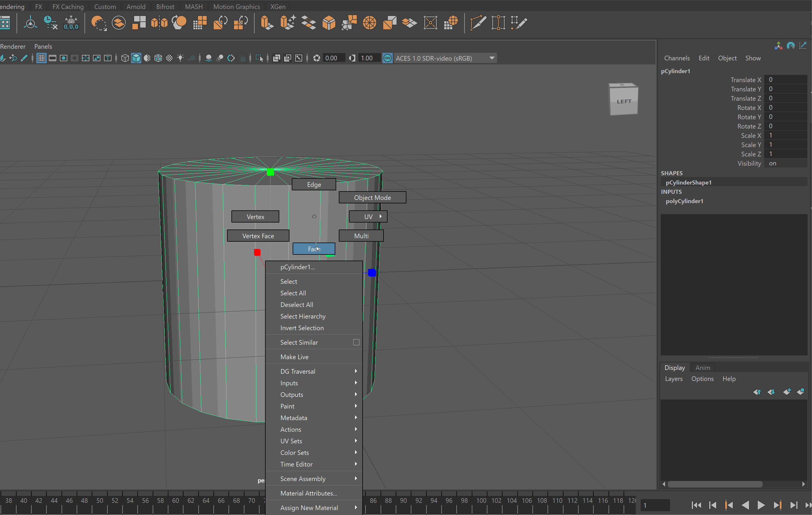Image resolution: width=812 pixels, height=515 pixels.
Task: Click the Freeze Transformations snowflake icon
Action: pos(71,23)
